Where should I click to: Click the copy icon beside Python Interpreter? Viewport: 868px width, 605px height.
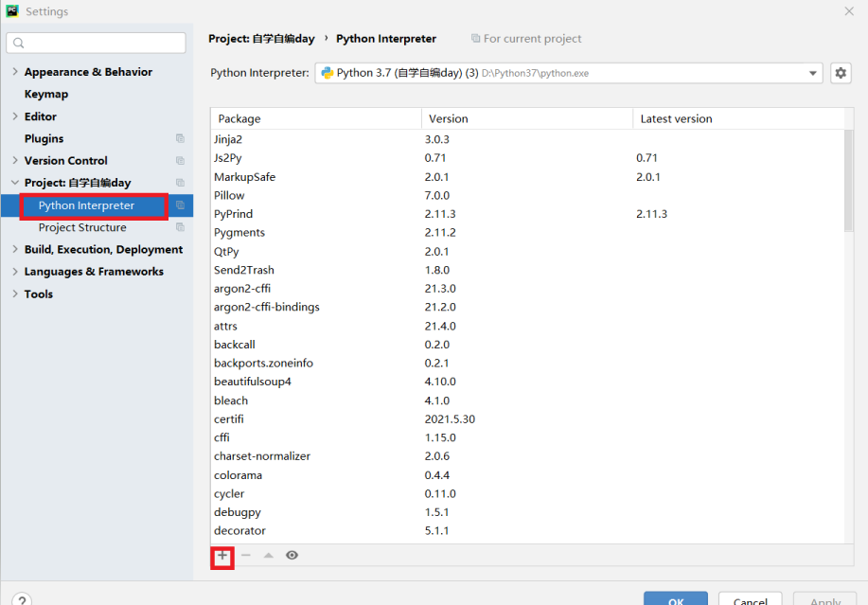click(x=180, y=205)
